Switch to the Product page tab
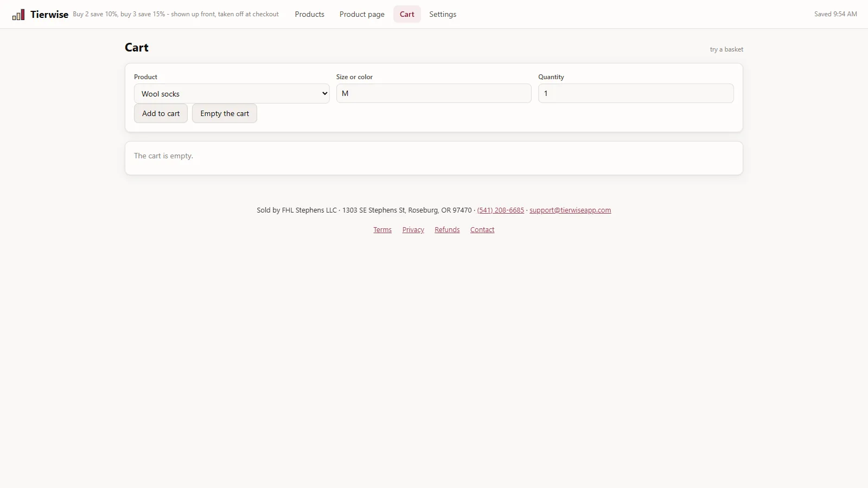Screen dimensions: 868x488 [x=362, y=14]
